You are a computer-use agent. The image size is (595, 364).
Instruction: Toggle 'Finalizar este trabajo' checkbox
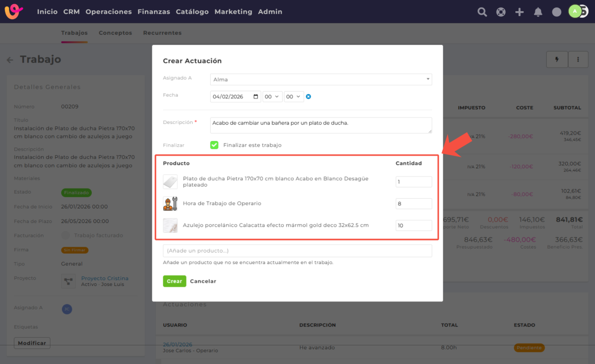click(214, 145)
